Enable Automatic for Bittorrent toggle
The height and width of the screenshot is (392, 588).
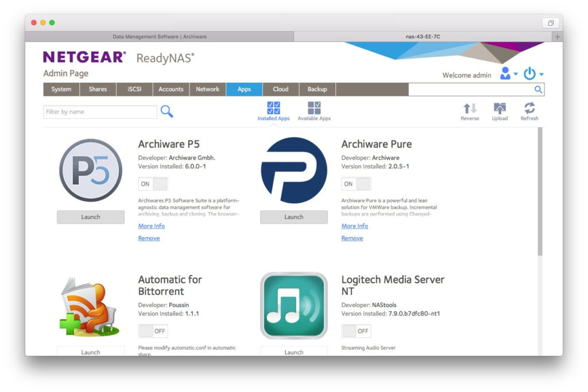pos(153,331)
